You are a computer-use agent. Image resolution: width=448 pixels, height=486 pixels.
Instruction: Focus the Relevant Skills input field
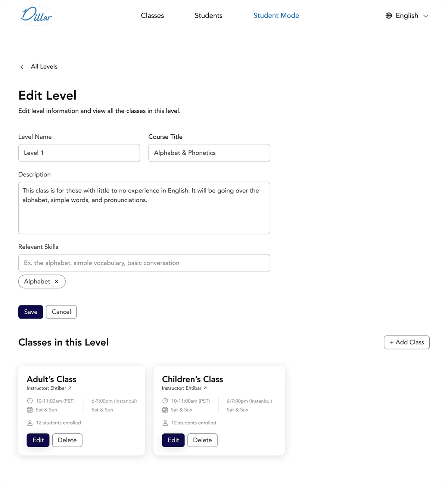[144, 263]
